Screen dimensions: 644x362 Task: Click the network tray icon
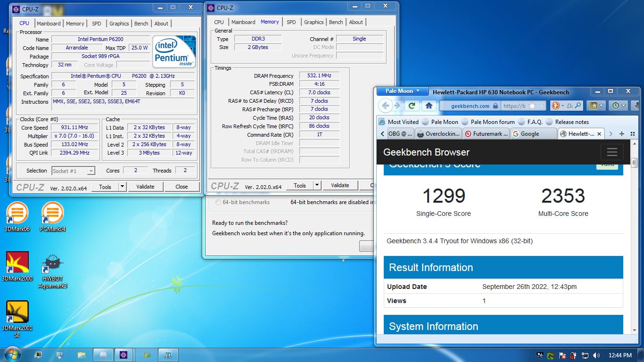click(x=585, y=355)
